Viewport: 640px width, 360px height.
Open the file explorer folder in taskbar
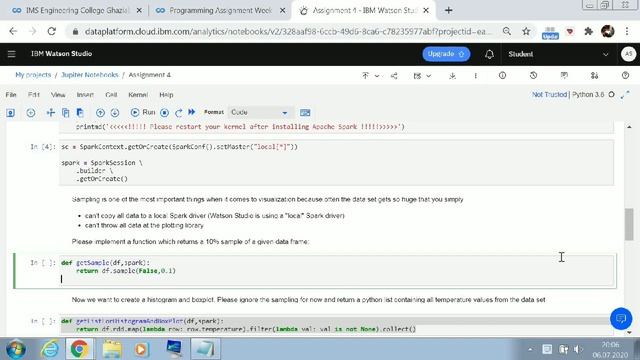112,349
